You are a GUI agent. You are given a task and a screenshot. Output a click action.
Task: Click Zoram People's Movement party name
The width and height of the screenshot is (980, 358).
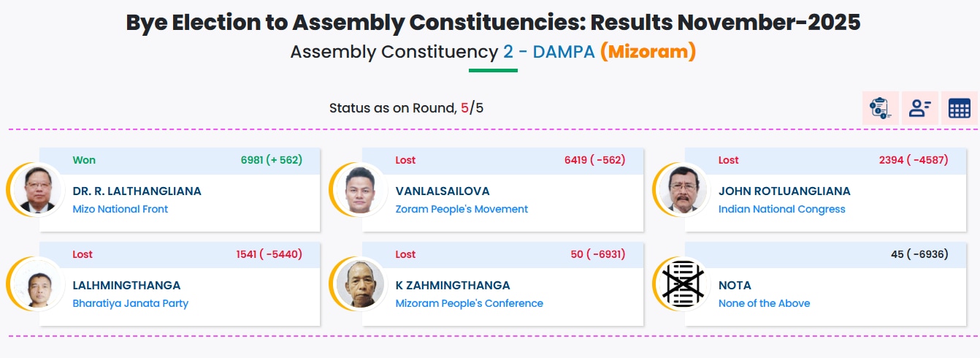(462, 209)
